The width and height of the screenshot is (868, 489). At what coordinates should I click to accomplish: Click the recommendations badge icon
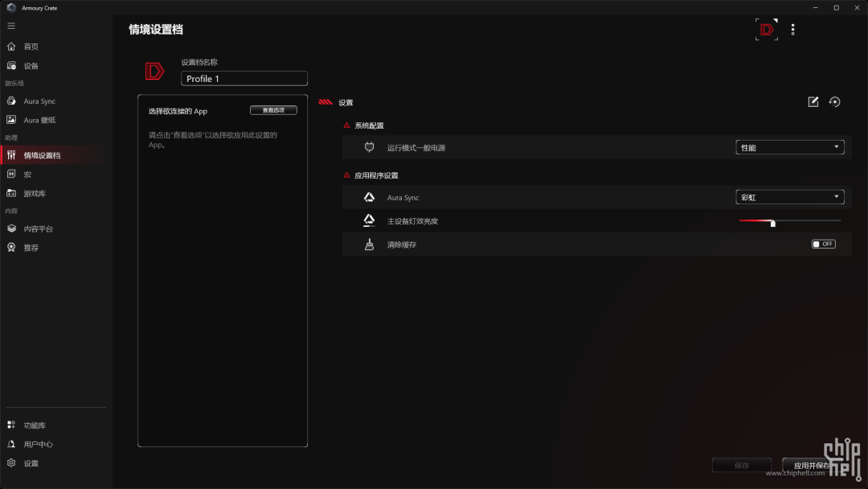pos(11,247)
